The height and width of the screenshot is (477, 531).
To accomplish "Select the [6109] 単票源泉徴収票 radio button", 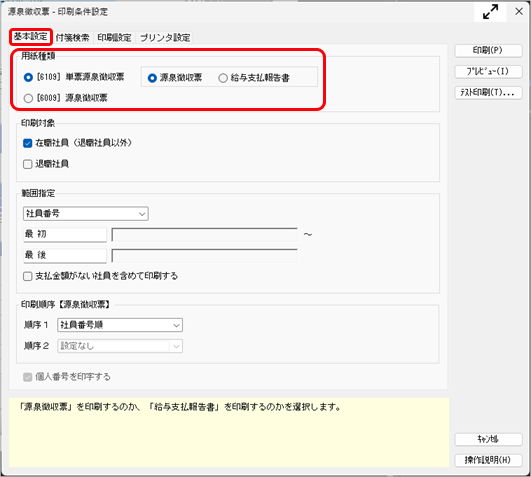I will click(x=28, y=77).
